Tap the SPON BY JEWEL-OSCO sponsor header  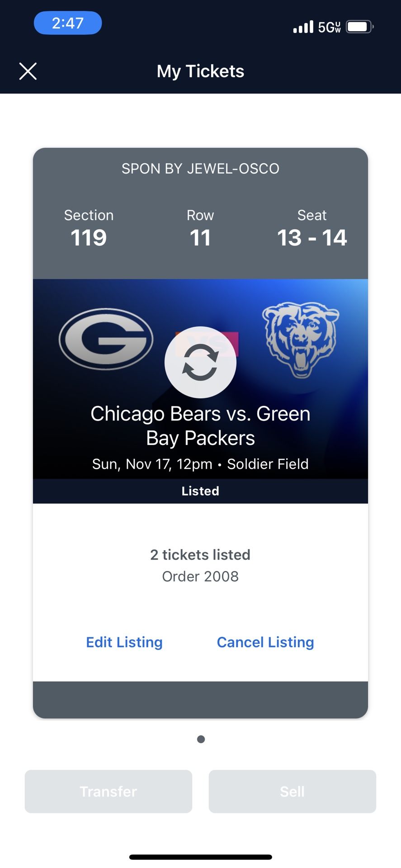pyautogui.click(x=200, y=168)
